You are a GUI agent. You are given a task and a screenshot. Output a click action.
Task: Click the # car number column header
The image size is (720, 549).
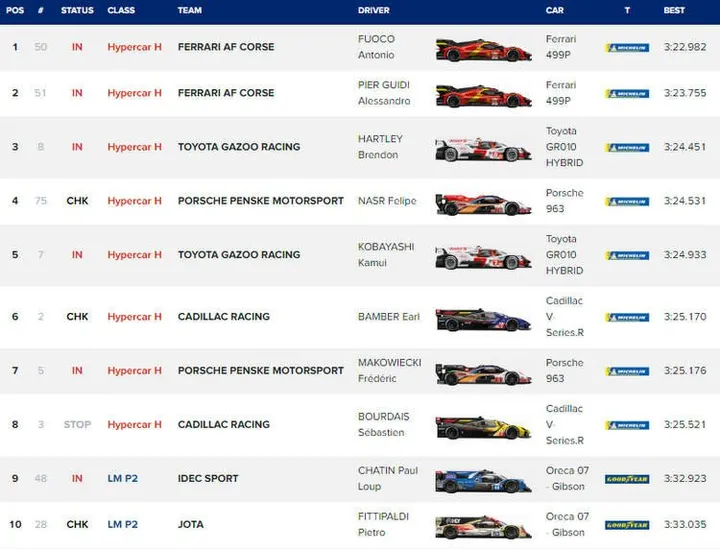pos(40,10)
